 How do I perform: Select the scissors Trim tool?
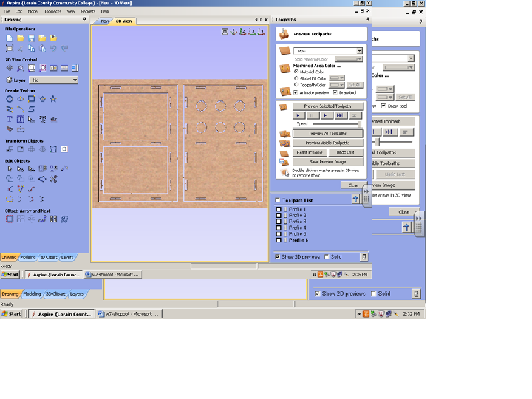[53, 179]
